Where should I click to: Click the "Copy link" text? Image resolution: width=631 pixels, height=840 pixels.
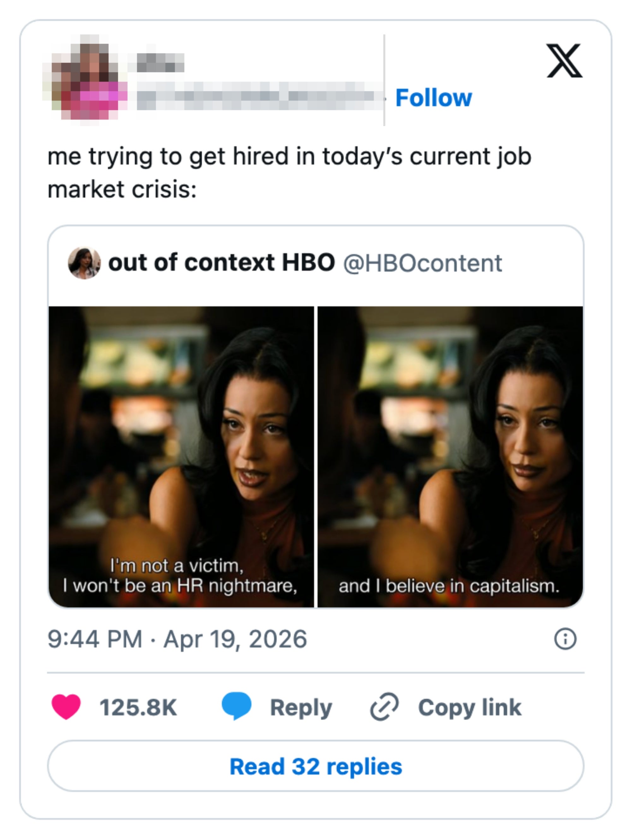coord(470,707)
